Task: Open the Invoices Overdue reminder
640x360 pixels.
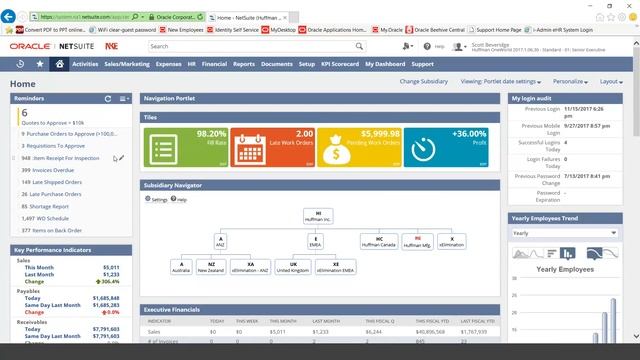Action: tap(48, 170)
